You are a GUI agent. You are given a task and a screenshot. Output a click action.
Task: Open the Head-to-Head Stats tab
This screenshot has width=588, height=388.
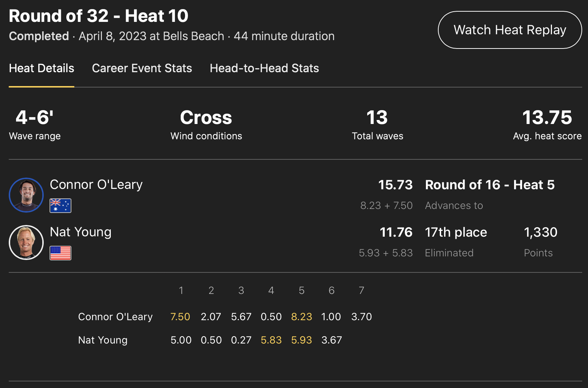(x=264, y=68)
